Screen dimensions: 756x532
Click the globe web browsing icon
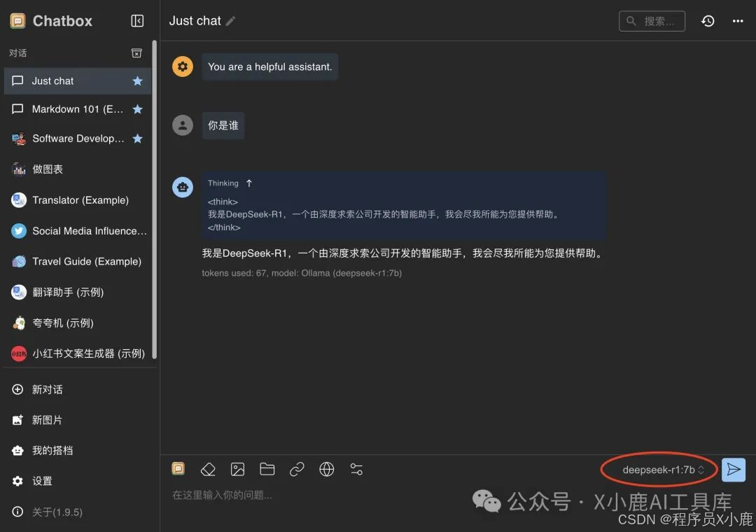point(327,469)
